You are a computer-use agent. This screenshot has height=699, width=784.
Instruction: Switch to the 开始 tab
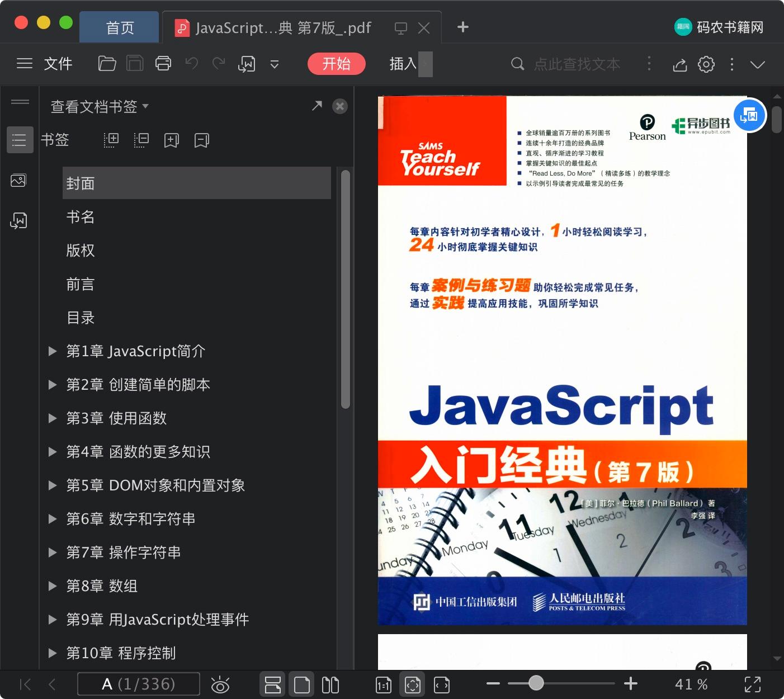[x=337, y=64]
